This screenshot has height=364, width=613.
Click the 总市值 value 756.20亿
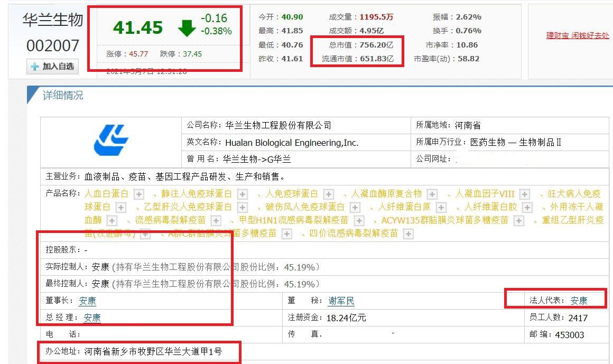(x=376, y=45)
